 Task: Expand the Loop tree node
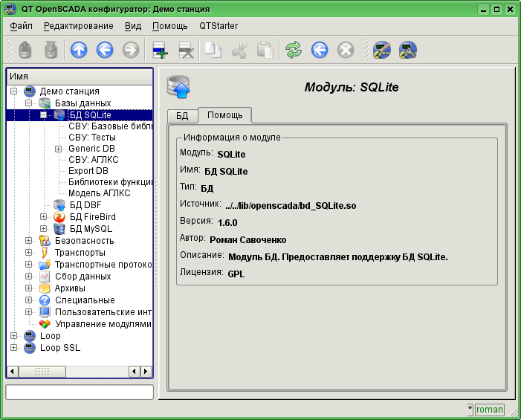(x=13, y=336)
